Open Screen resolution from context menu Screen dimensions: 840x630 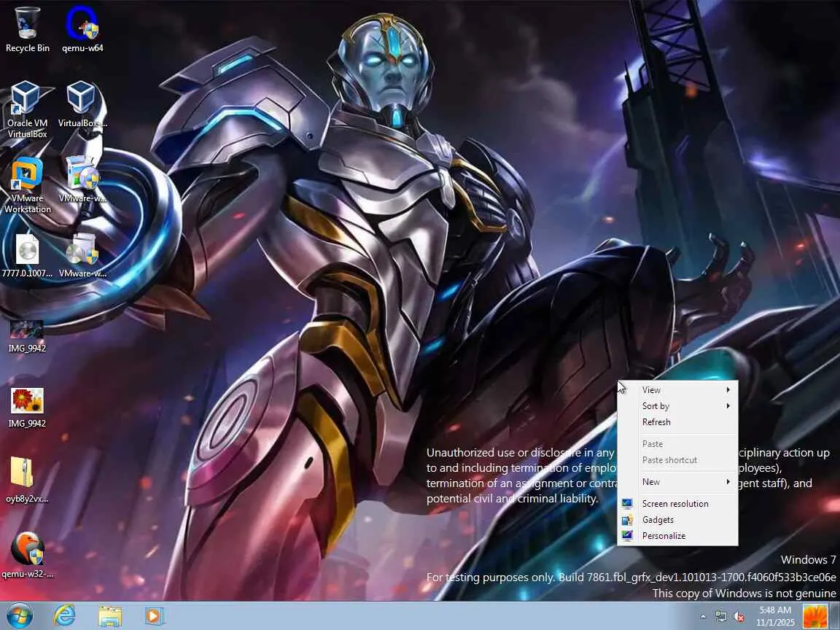pyautogui.click(x=677, y=504)
